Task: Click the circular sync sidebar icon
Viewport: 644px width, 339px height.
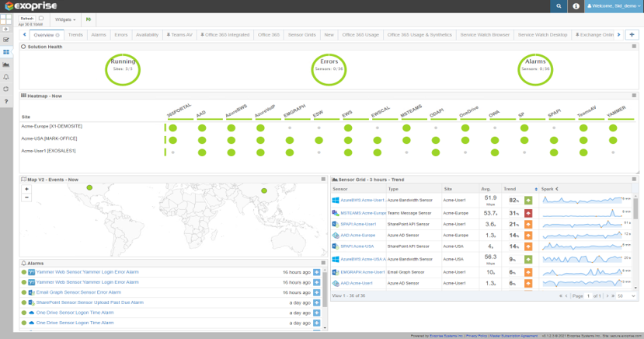Action: (6, 89)
